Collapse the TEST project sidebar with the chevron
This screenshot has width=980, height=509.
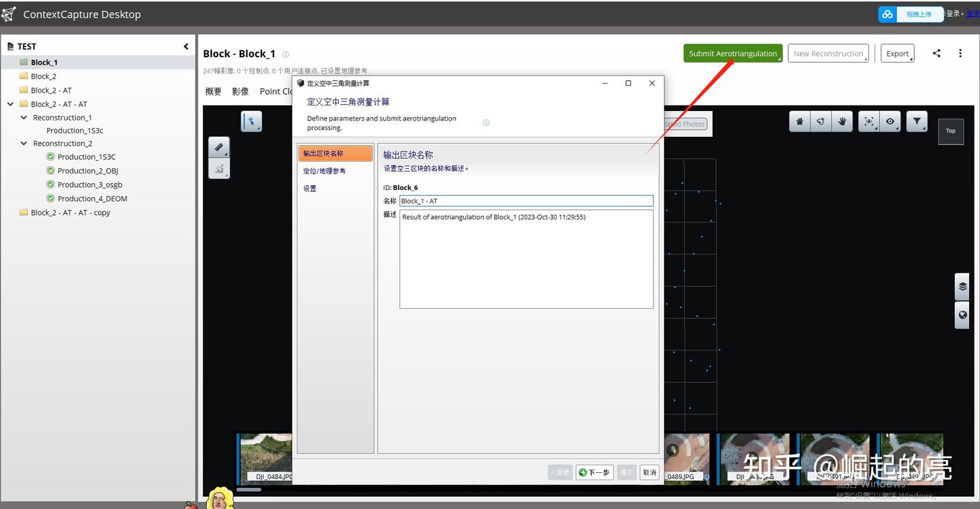186,46
